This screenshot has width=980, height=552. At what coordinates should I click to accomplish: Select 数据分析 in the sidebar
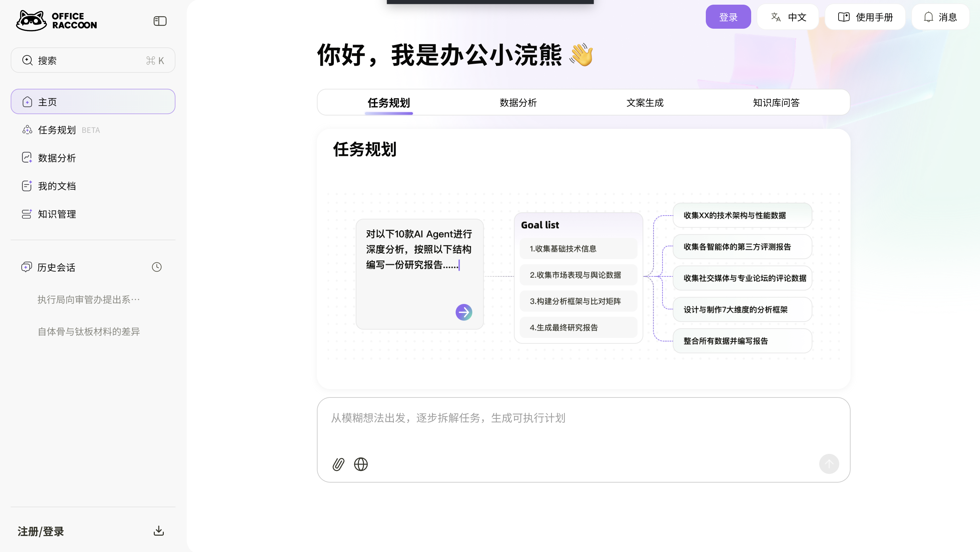pos(57,158)
